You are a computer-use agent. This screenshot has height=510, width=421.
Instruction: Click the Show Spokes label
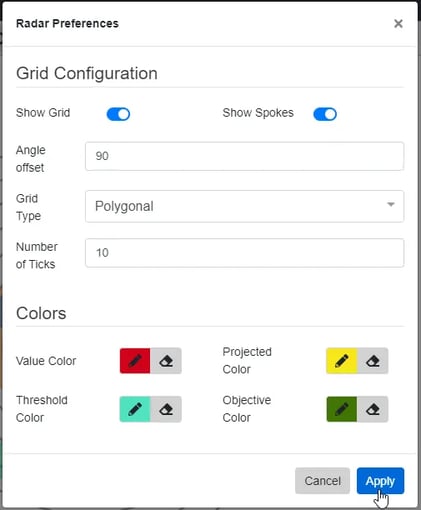pos(258,113)
